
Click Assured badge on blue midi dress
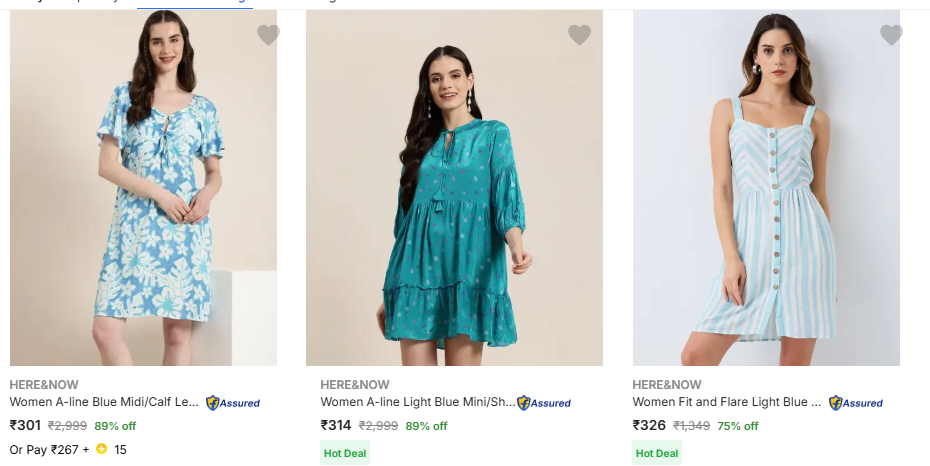pyautogui.click(x=233, y=403)
